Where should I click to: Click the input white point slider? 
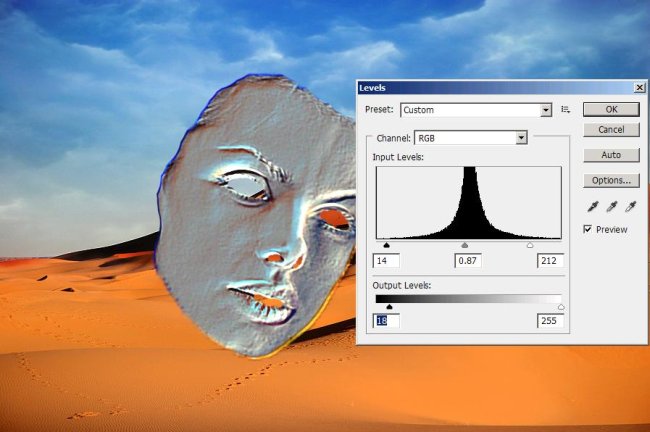click(529, 244)
